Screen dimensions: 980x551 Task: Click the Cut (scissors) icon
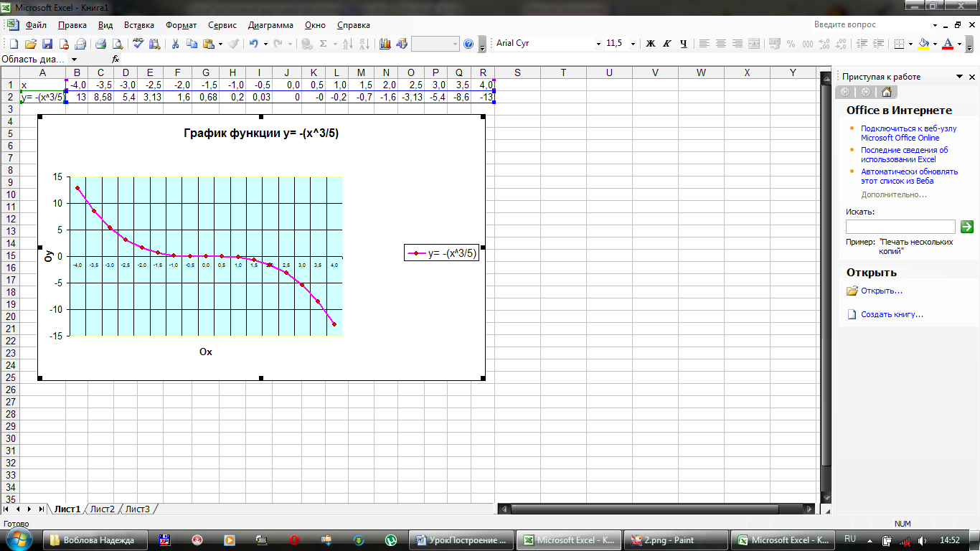[174, 44]
